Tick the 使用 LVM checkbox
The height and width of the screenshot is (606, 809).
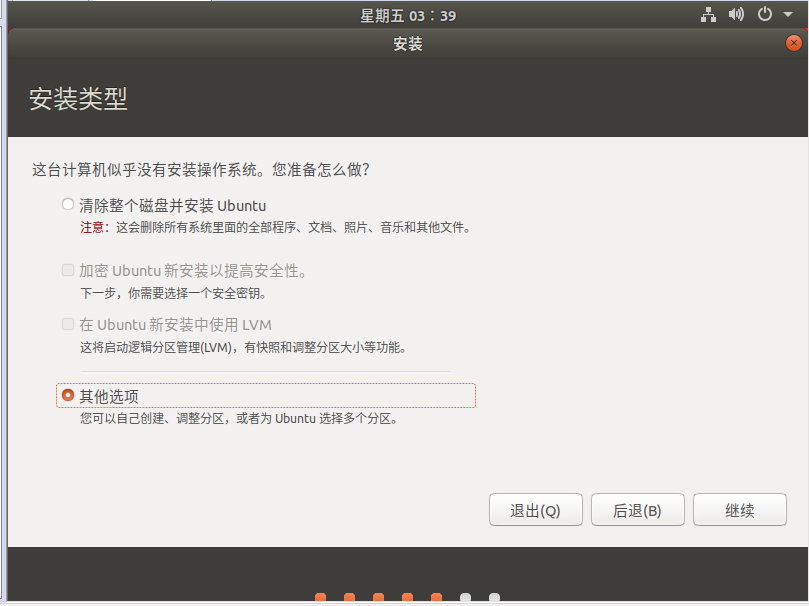tap(68, 324)
